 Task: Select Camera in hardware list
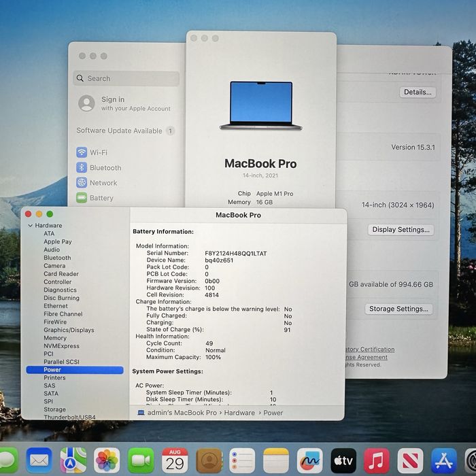pyautogui.click(x=54, y=266)
